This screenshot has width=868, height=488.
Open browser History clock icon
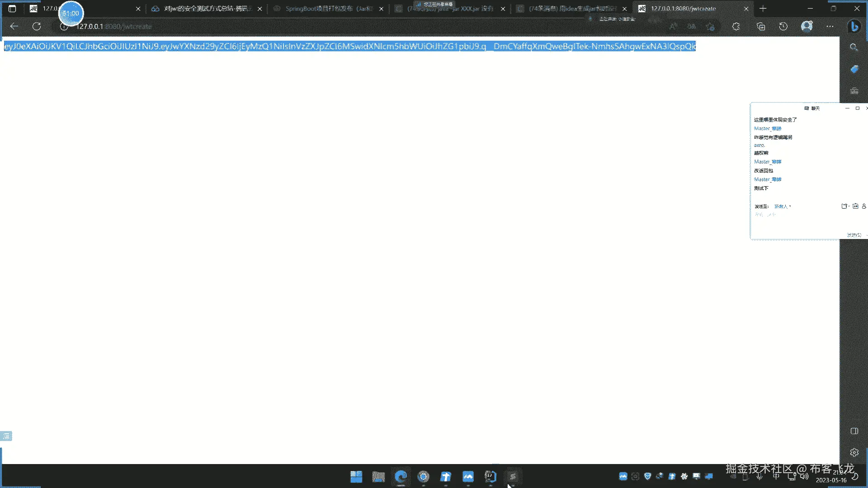pos(783,26)
